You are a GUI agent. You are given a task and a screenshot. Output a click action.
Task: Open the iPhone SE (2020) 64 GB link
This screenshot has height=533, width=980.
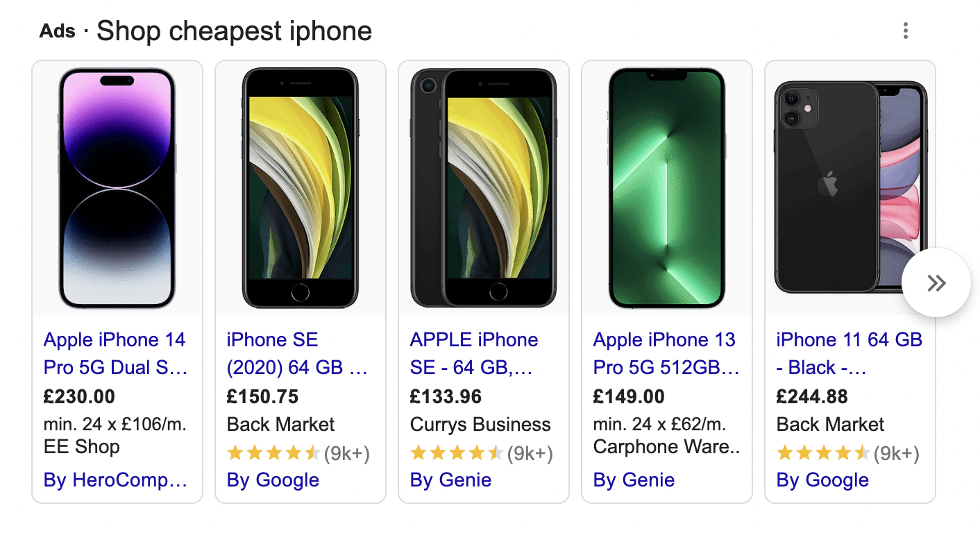(297, 353)
